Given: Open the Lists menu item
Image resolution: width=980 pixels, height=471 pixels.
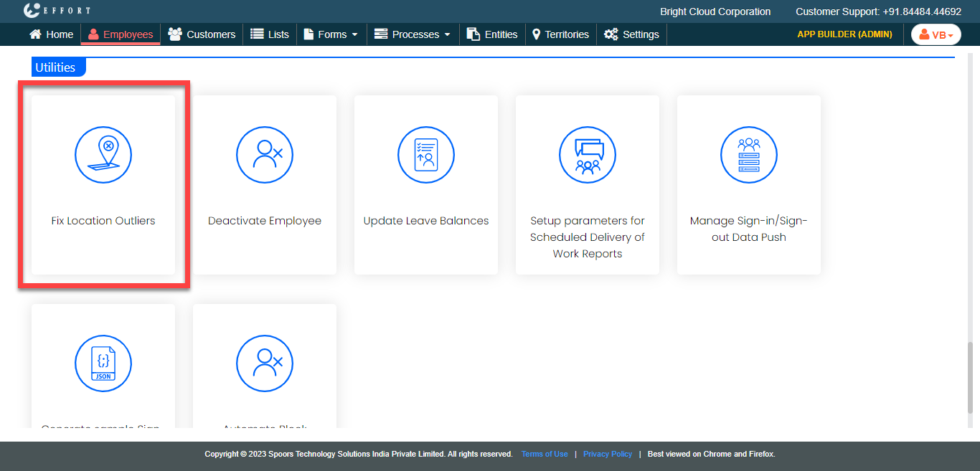Looking at the screenshot, I should [x=270, y=34].
